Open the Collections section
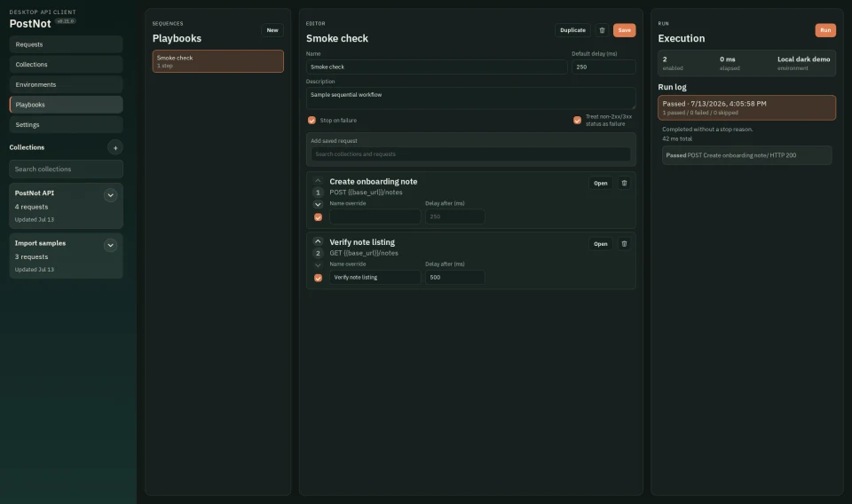The height and width of the screenshot is (504, 852). point(66,65)
